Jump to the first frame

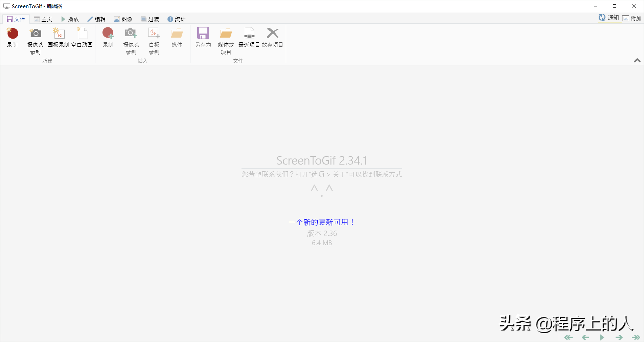tap(569, 337)
